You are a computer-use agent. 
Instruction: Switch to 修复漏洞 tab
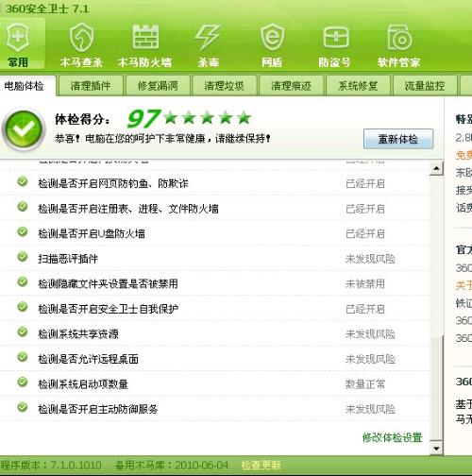[x=158, y=86]
